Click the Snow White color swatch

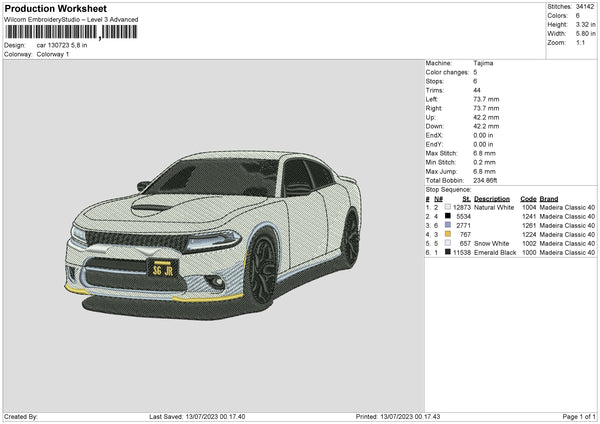446,243
